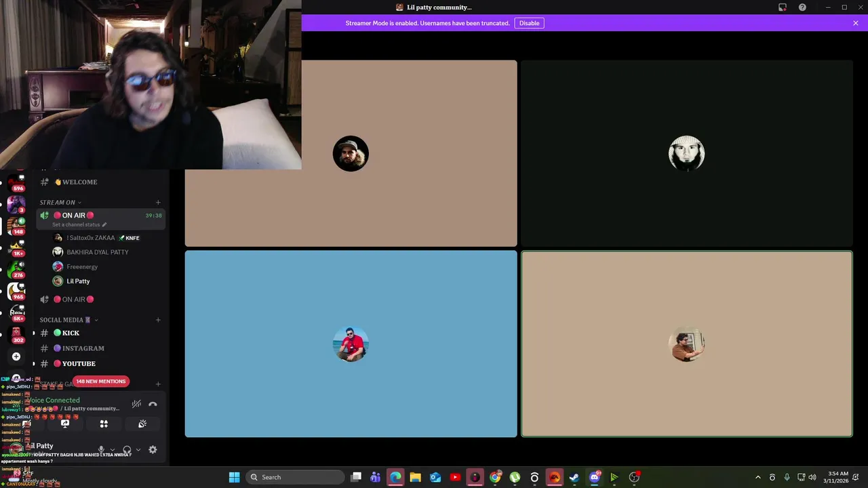Open the server with 596 badge
Image resolution: width=868 pixels, height=488 pixels.
coord(16,183)
